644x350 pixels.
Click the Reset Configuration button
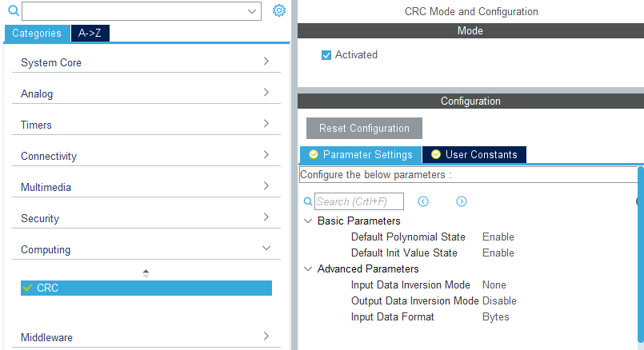tap(364, 128)
